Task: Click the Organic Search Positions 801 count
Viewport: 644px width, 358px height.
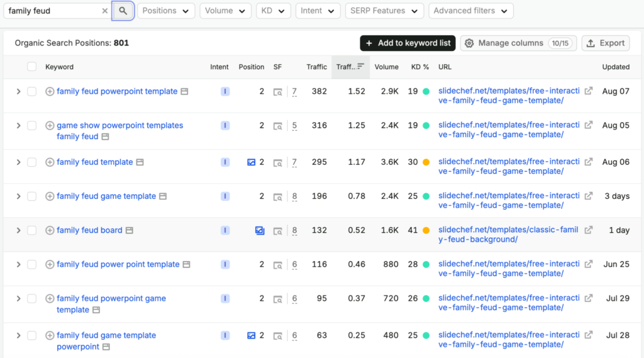Action: pos(121,43)
